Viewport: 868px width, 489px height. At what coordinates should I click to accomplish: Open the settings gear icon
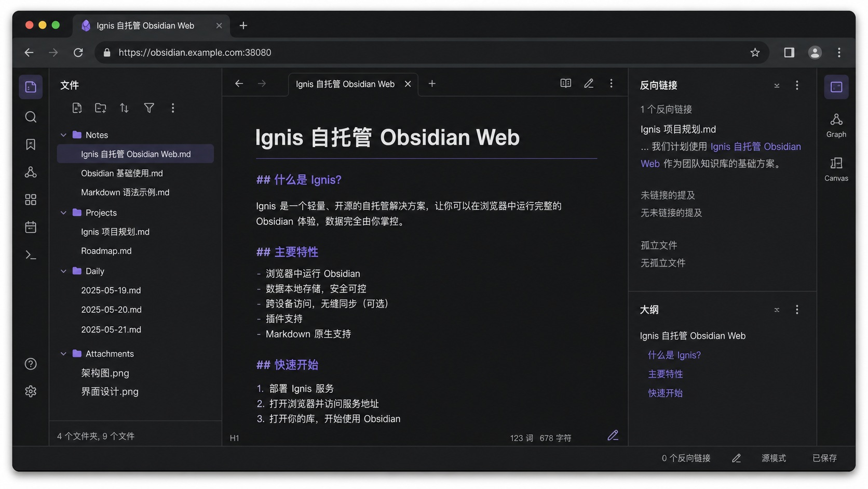(x=31, y=391)
